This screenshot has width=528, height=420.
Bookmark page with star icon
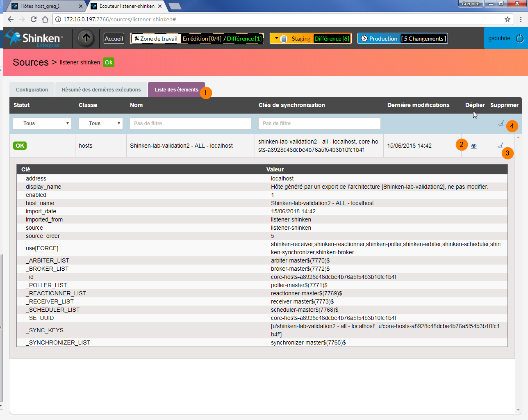pos(507,19)
